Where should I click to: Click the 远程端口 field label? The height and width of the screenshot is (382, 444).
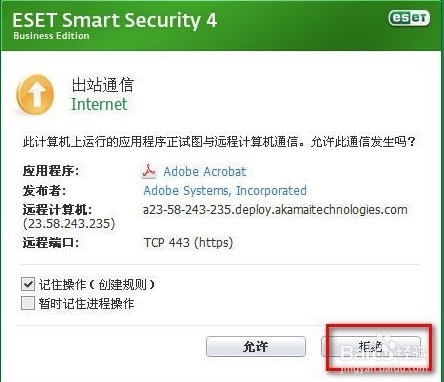(x=51, y=242)
